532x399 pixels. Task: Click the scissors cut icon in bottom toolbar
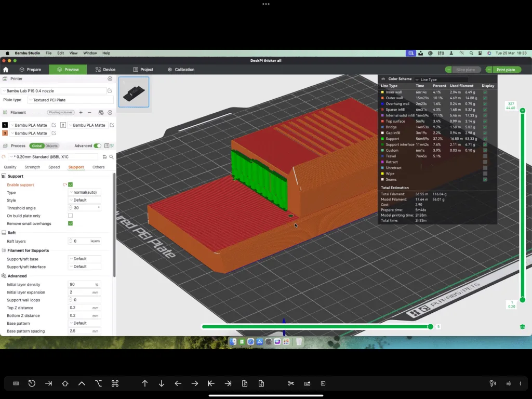coord(291,383)
